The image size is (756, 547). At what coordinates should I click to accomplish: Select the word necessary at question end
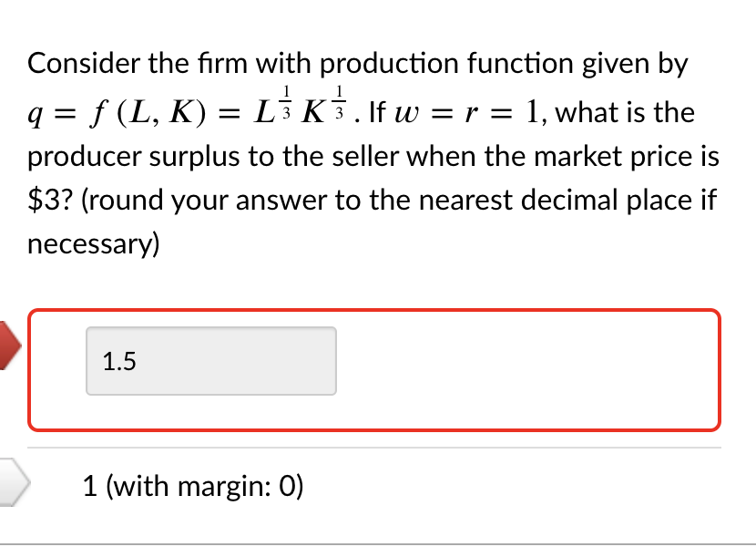click(x=93, y=243)
